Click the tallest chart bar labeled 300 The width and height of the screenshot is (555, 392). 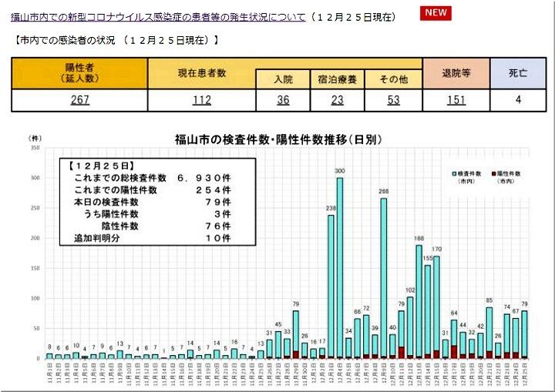339,268
